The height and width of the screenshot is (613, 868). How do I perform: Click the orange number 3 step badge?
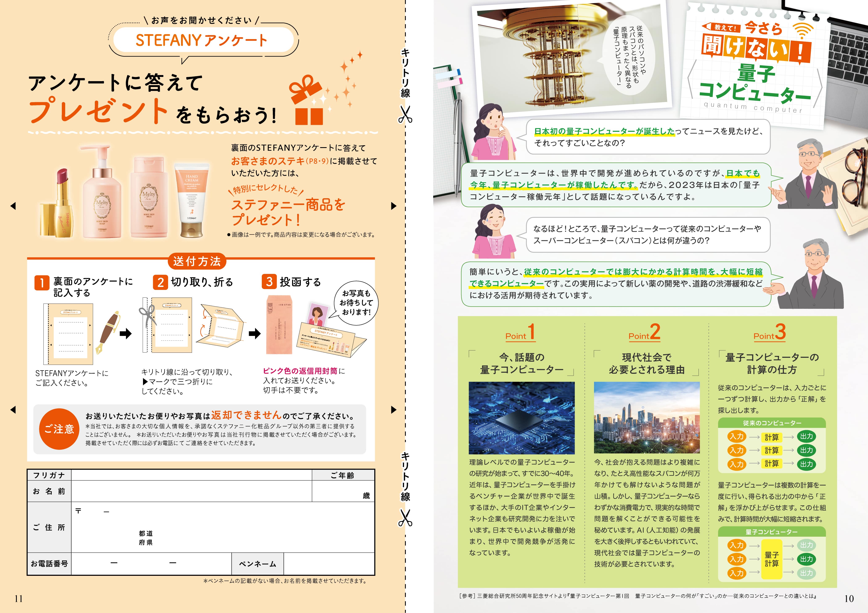pyautogui.click(x=269, y=281)
